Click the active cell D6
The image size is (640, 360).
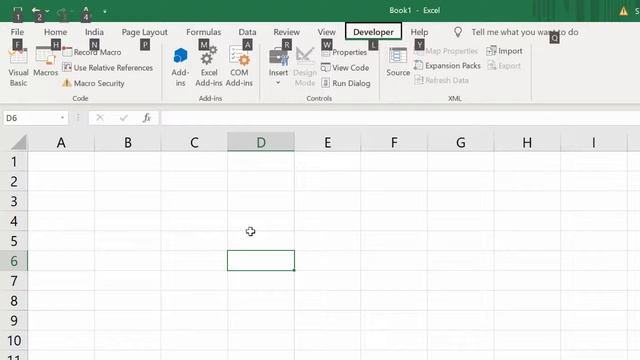261,261
